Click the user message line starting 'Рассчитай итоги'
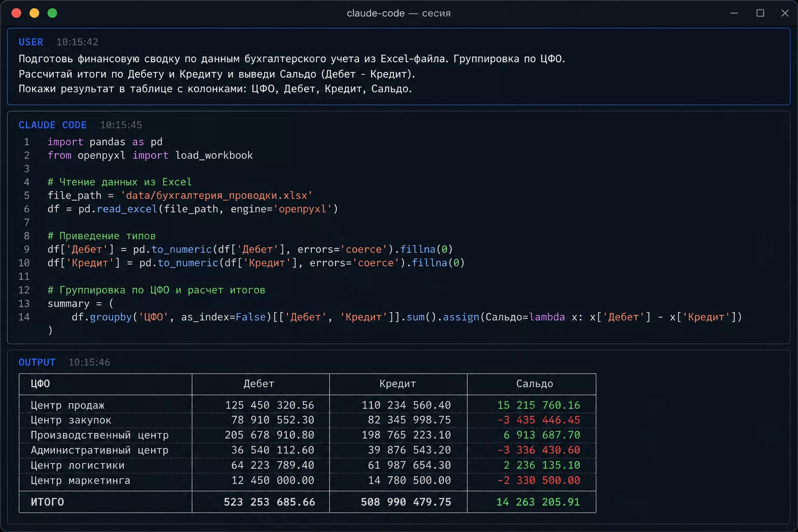This screenshot has height=532, width=798. (x=217, y=74)
